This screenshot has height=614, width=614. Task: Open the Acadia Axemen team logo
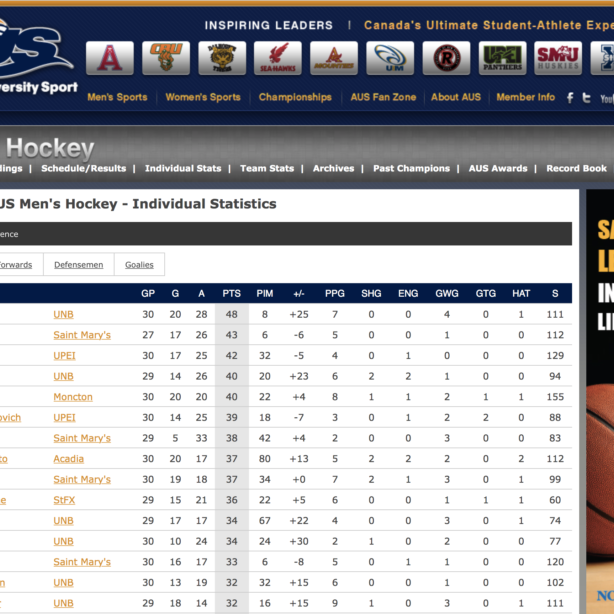tap(110, 58)
